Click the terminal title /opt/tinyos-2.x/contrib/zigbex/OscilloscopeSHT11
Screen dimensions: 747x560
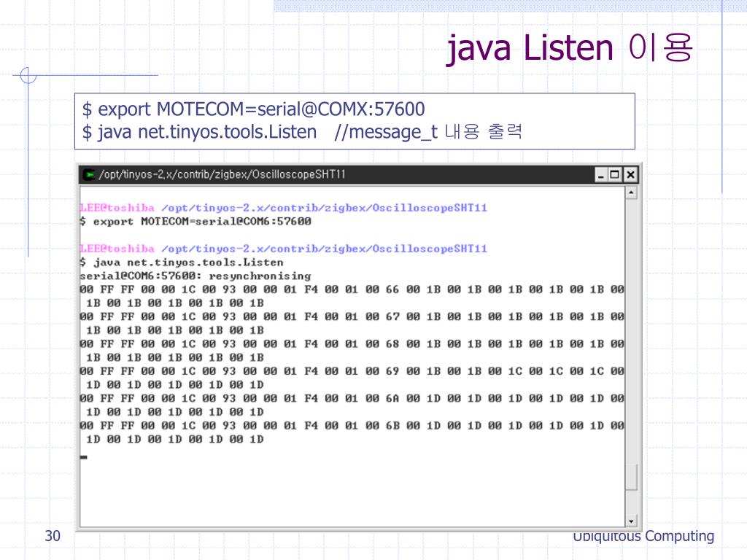(x=222, y=175)
